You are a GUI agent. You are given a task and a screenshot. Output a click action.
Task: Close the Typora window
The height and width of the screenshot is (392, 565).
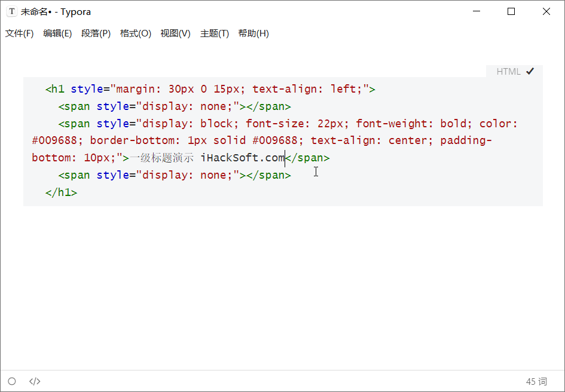(546, 11)
